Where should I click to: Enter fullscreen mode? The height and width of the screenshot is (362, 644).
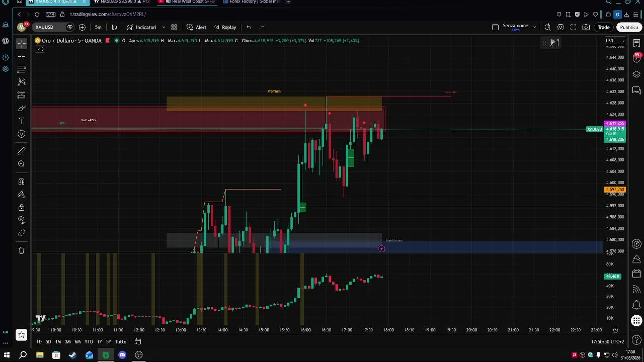click(x=573, y=27)
